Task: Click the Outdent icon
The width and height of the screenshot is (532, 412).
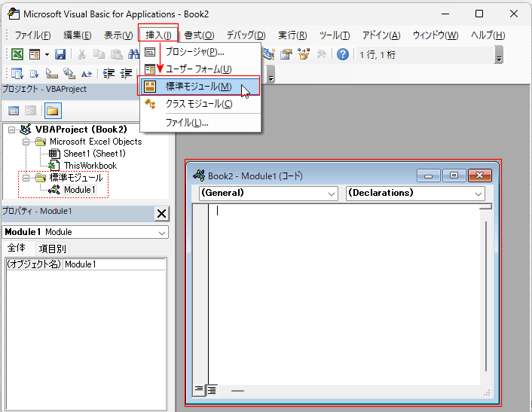Action: click(x=126, y=73)
